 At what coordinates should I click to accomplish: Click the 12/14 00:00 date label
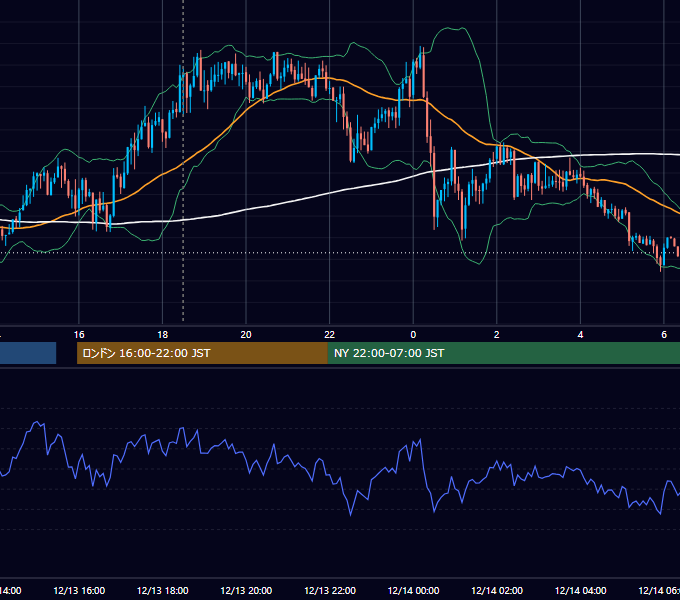click(x=413, y=590)
